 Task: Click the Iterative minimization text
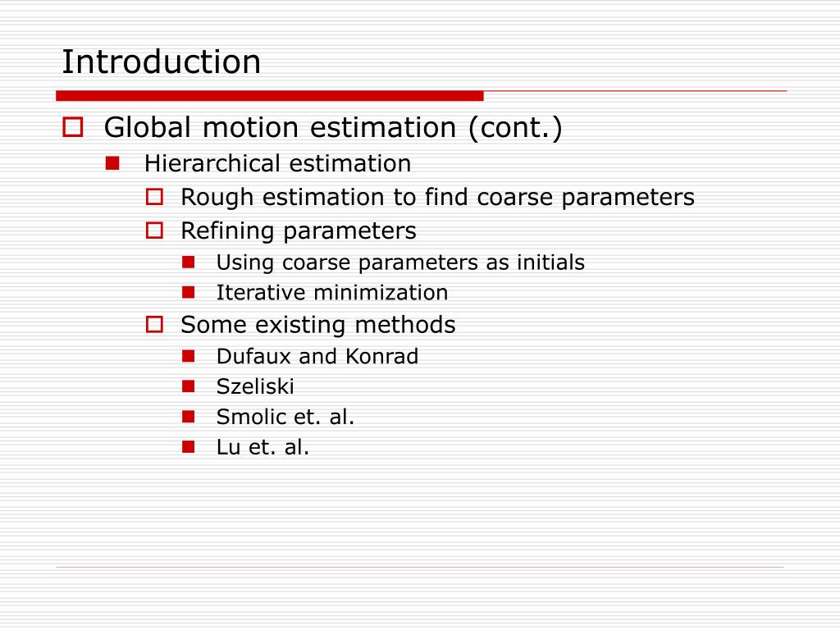(332, 293)
